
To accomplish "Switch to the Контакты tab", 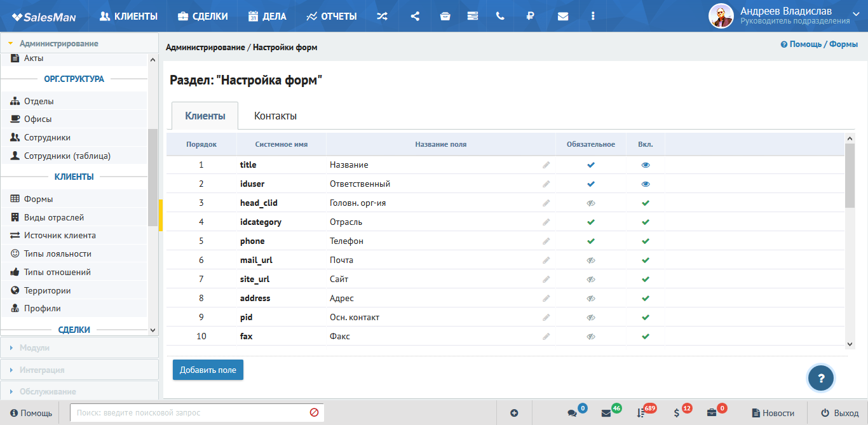I will click(275, 116).
